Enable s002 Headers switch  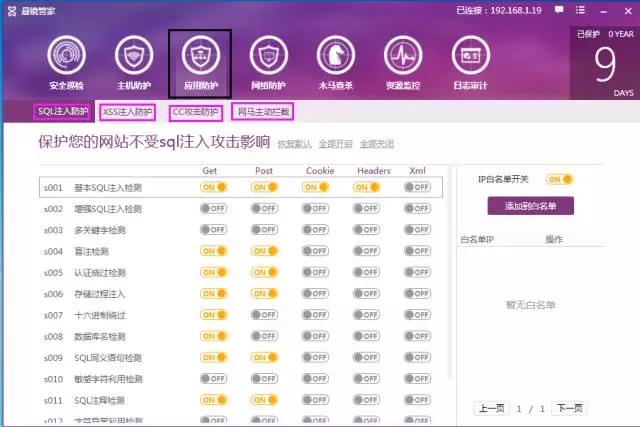pos(367,209)
